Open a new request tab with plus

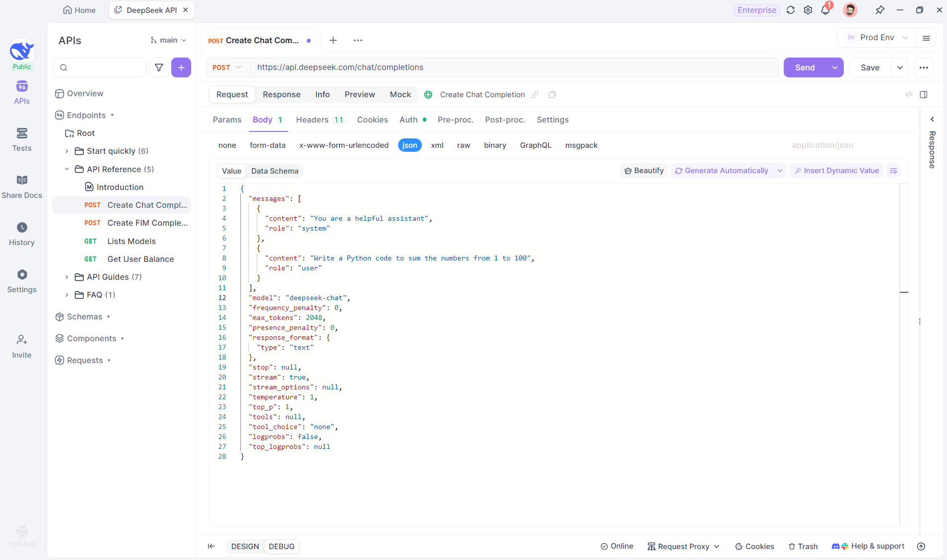tap(333, 40)
